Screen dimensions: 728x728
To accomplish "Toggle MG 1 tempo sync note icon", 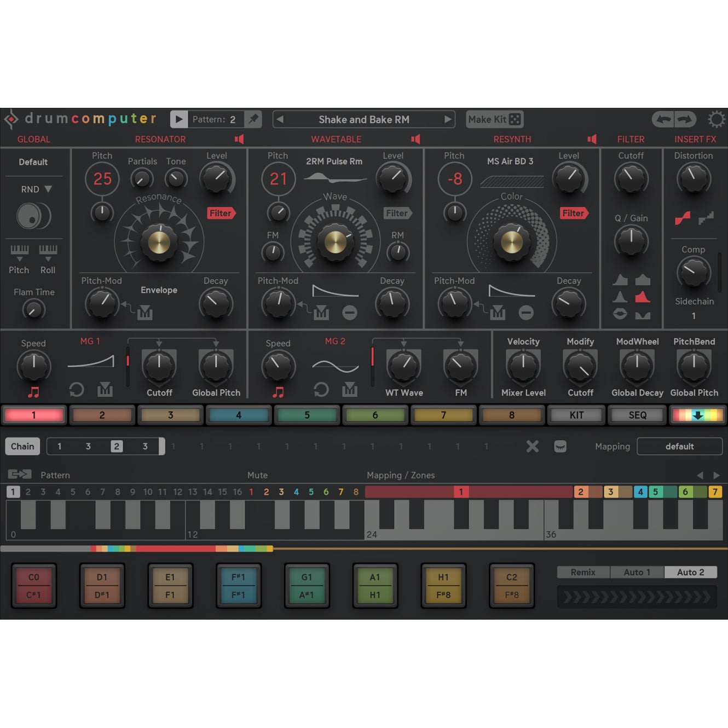I will coord(33,392).
